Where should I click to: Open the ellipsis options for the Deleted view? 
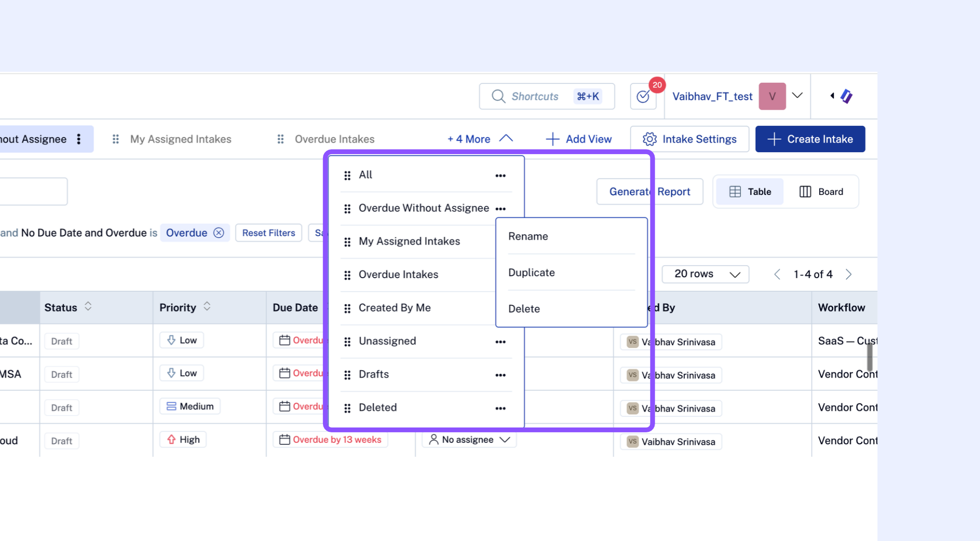point(501,408)
